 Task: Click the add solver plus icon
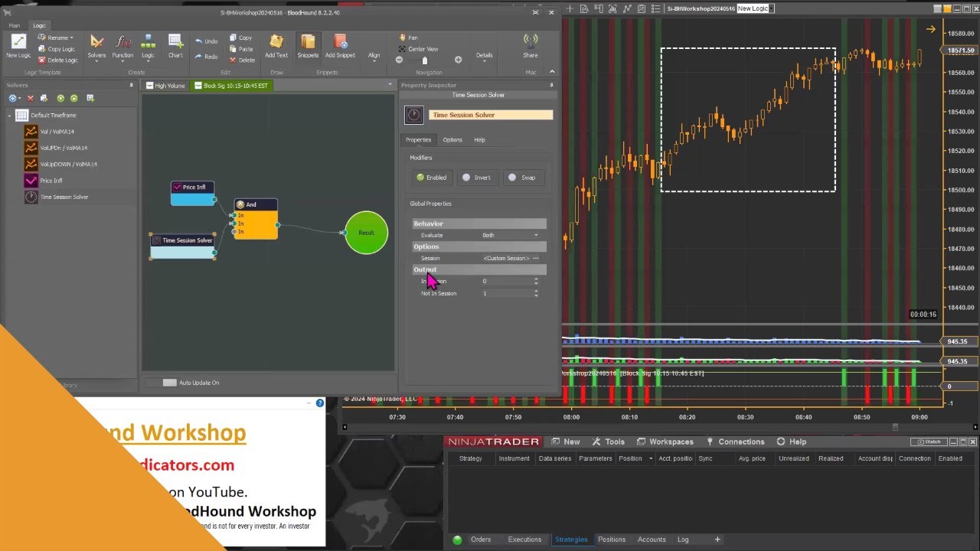(13, 98)
